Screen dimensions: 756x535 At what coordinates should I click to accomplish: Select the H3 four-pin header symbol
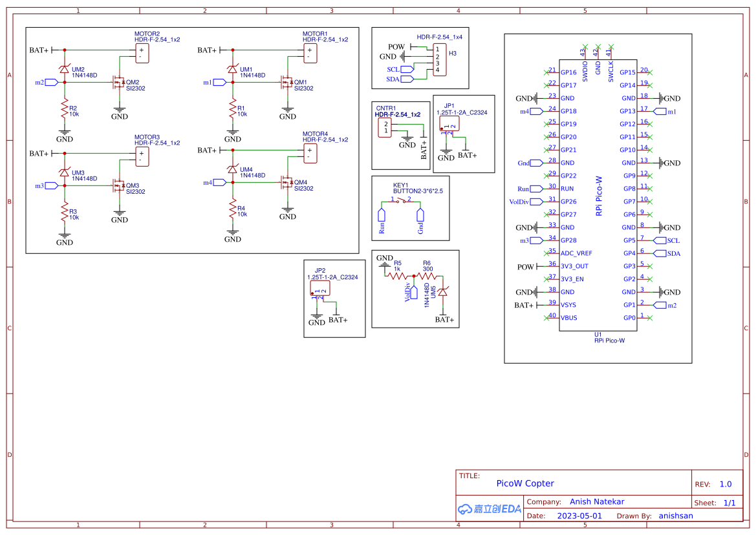pos(439,59)
